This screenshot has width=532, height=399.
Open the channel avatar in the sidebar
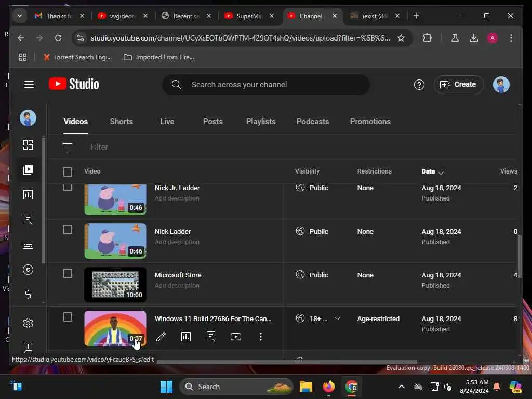(x=28, y=118)
